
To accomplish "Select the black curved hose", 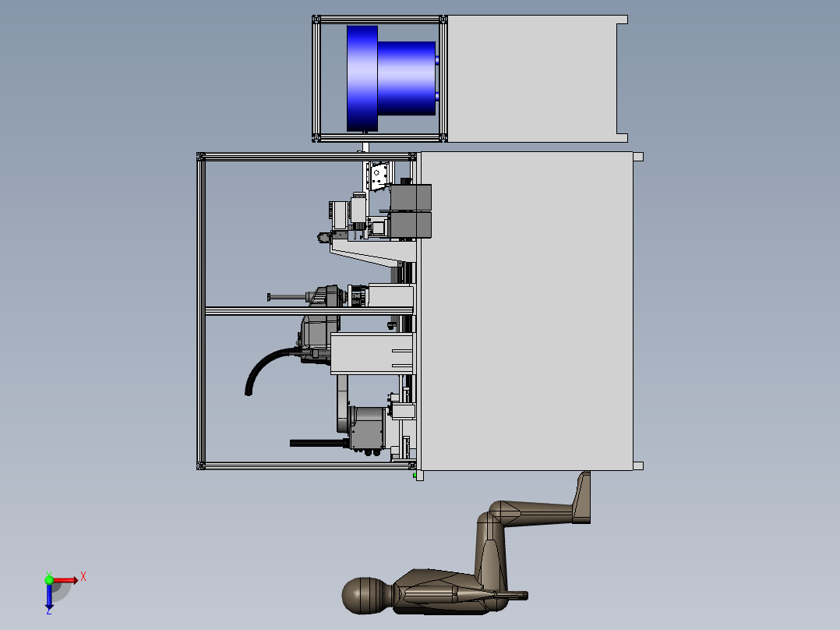I will coord(270,368).
